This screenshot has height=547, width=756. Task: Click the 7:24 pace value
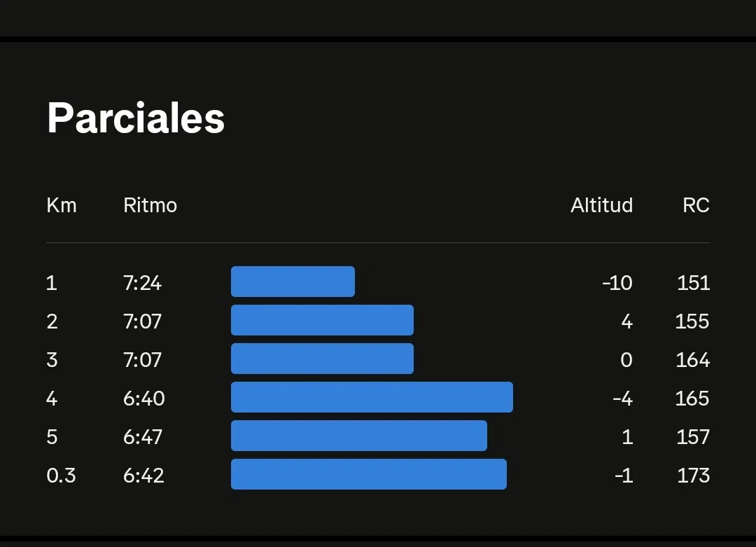pyautogui.click(x=142, y=283)
